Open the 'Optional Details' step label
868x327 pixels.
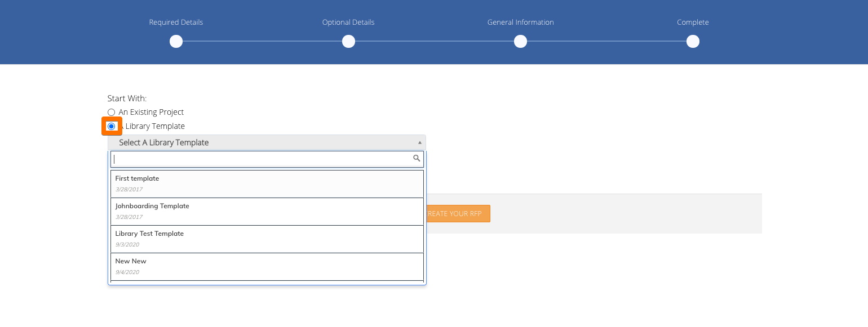tap(348, 23)
